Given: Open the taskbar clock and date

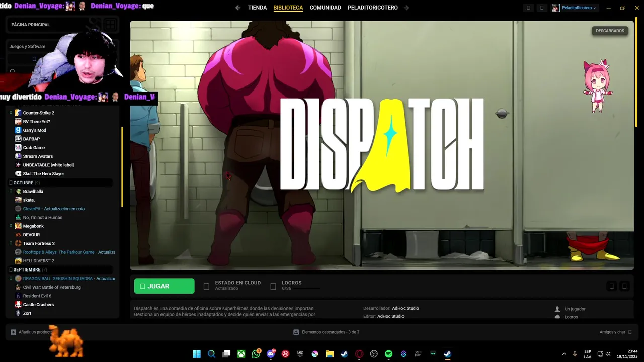Looking at the screenshot, I should (628, 354).
